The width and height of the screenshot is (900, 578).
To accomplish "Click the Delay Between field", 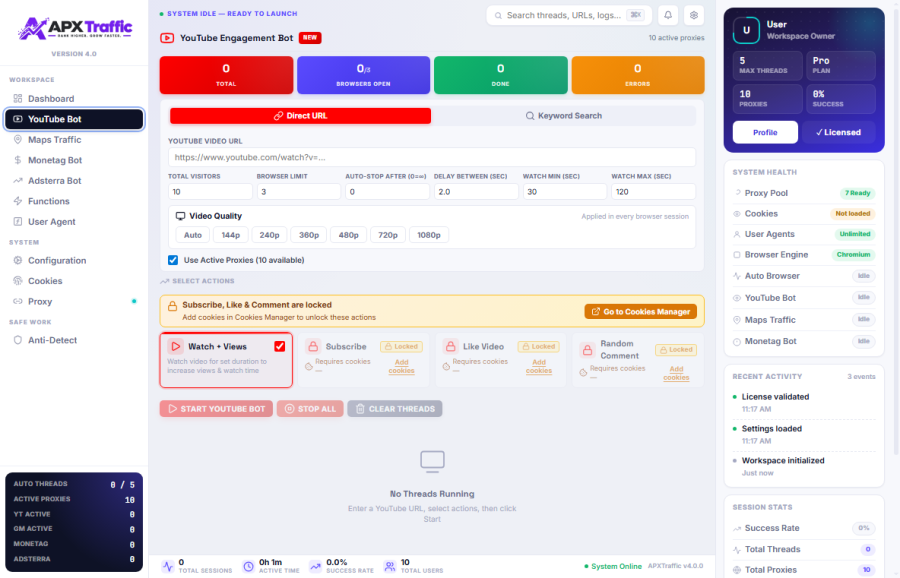I will (x=476, y=192).
